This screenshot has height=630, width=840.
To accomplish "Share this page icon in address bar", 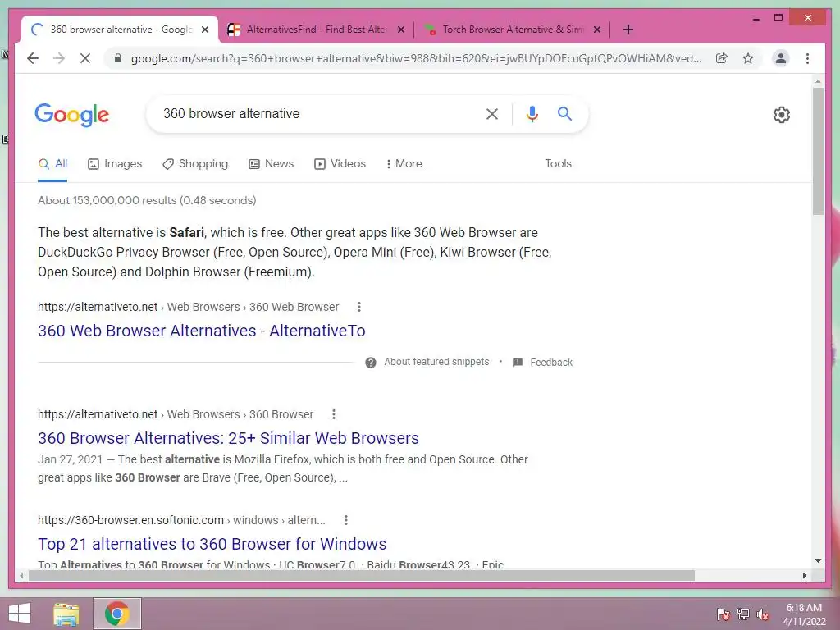I will (x=722, y=58).
